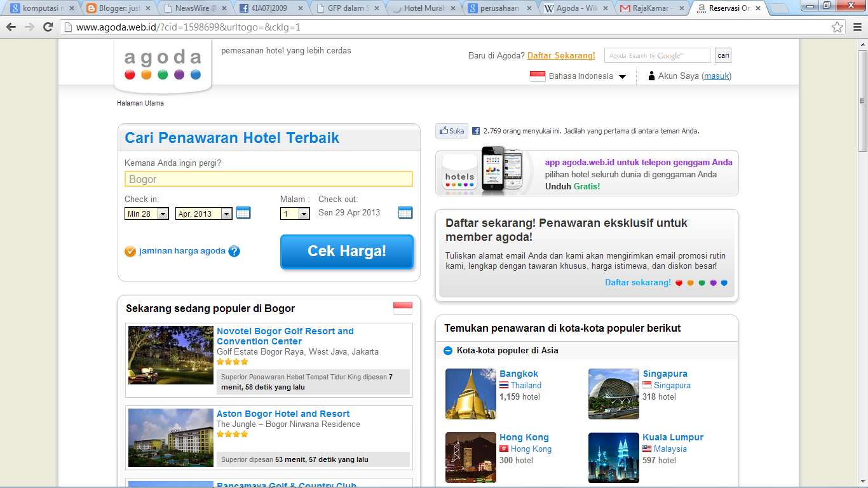Open Novotel Bogor Golf Resort link

(x=285, y=336)
